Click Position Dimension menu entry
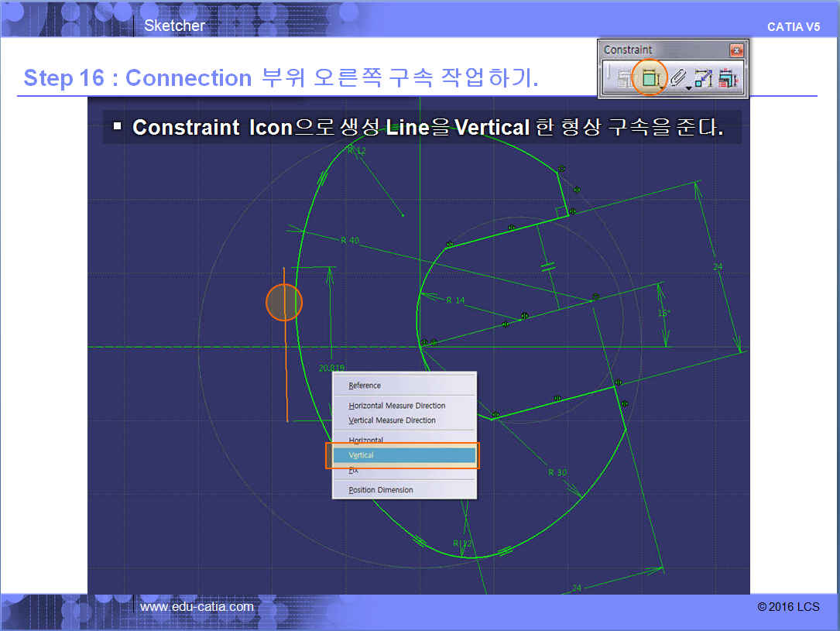 381,490
